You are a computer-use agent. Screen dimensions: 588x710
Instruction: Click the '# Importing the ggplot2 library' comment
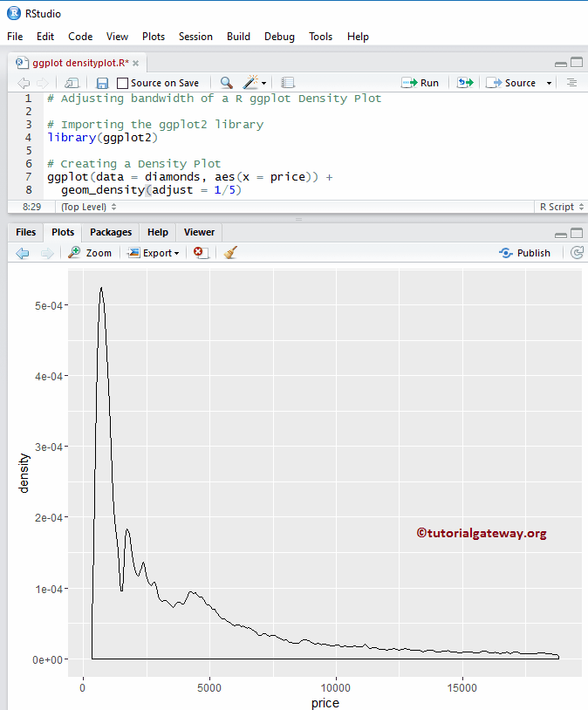tap(155, 125)
